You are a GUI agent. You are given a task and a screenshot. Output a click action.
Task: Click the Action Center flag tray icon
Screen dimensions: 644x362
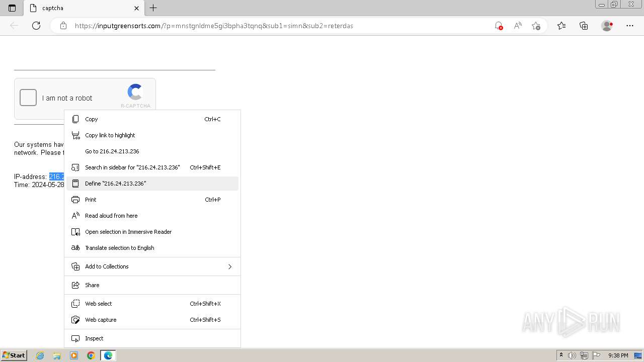pyautogui.click(x=596, y=355)
